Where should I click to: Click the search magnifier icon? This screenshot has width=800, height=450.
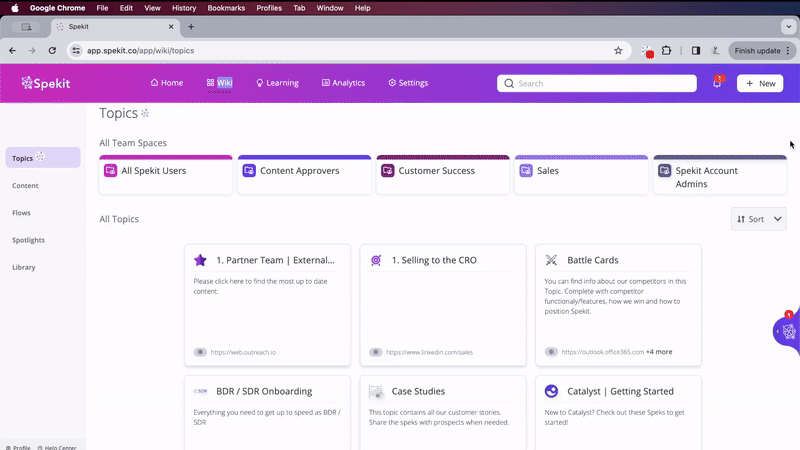(509, 83)
